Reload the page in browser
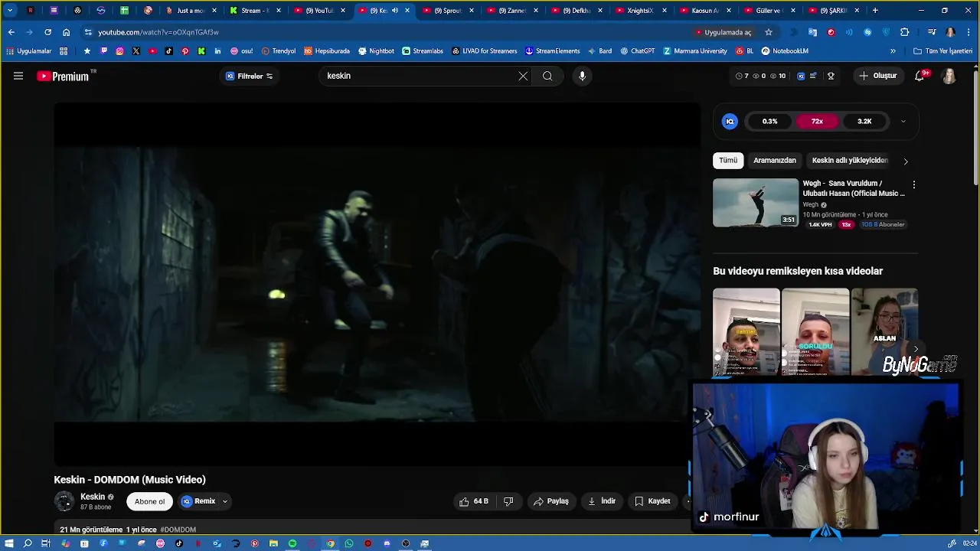This screenshot has height=551, width=980. point(47,32)
